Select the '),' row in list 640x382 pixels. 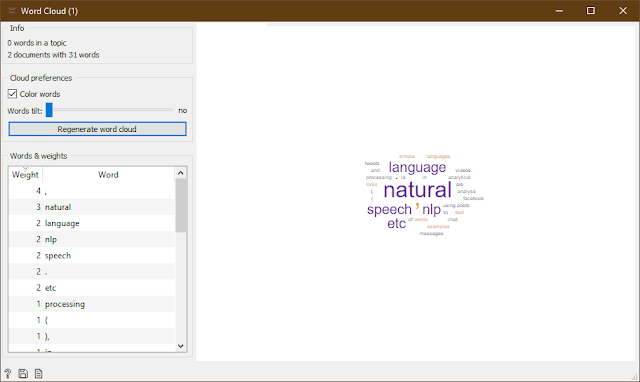click(92, 336)
